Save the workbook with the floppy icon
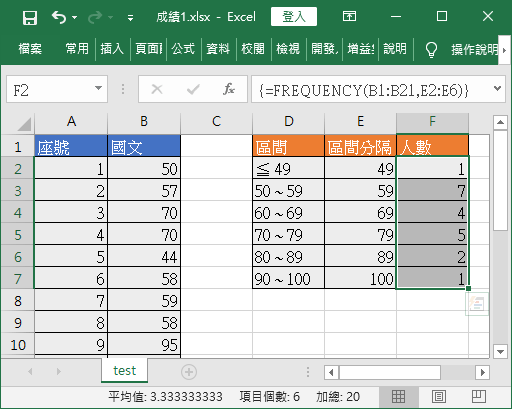 [30, 17]
